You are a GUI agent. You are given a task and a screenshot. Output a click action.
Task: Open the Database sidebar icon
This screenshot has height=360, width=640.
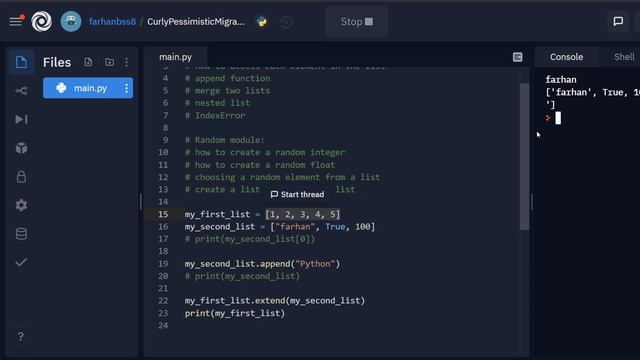pyautogui.click(x=21, y=234)
